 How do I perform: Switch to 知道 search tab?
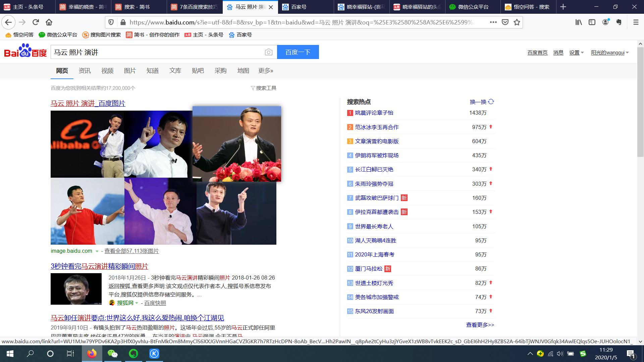point(153,71)
